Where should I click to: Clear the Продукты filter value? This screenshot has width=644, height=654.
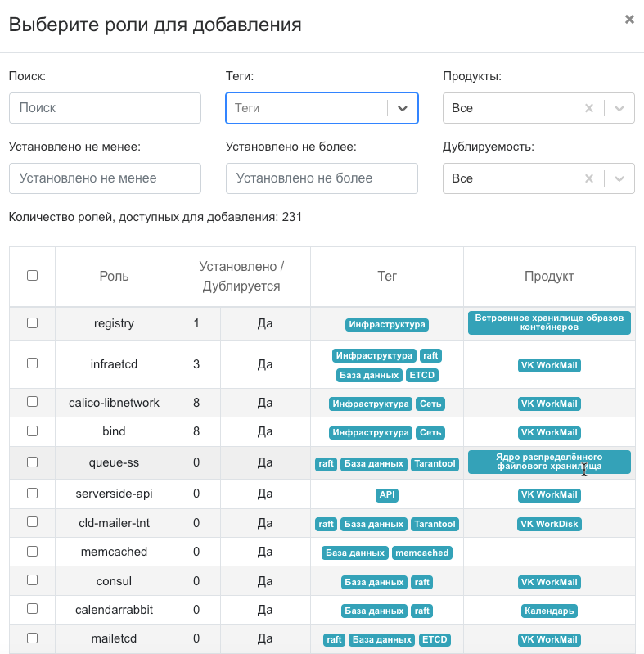click(588, 108)
